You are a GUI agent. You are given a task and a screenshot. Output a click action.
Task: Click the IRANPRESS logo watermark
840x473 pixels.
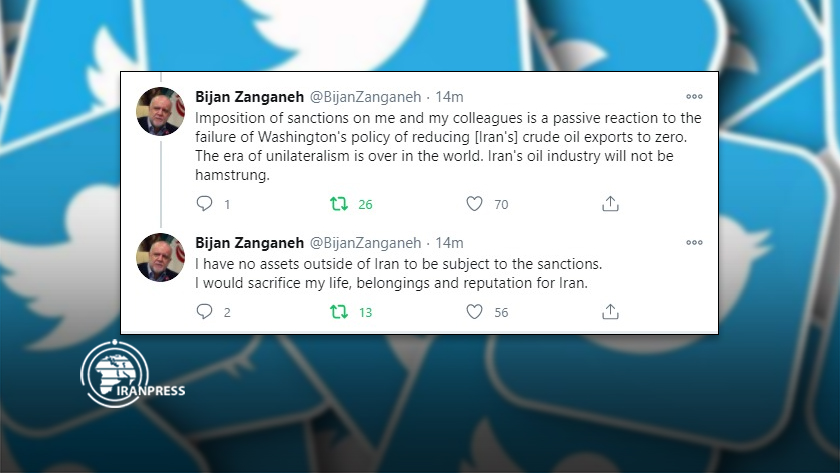tap(132, 374)
